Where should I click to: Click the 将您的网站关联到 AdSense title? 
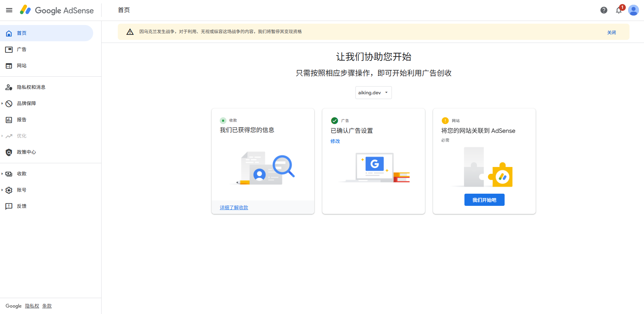click(x=478, y=131)
